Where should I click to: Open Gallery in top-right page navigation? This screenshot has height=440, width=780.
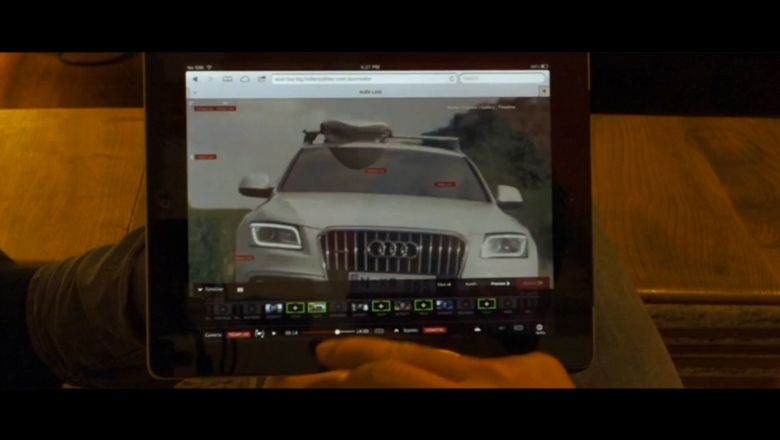pyautogui.click(x=488, y=107)
